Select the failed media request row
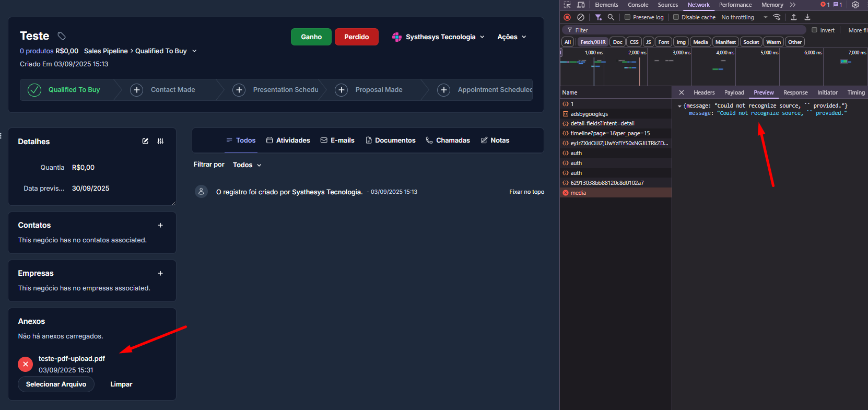 pos(616,193)
